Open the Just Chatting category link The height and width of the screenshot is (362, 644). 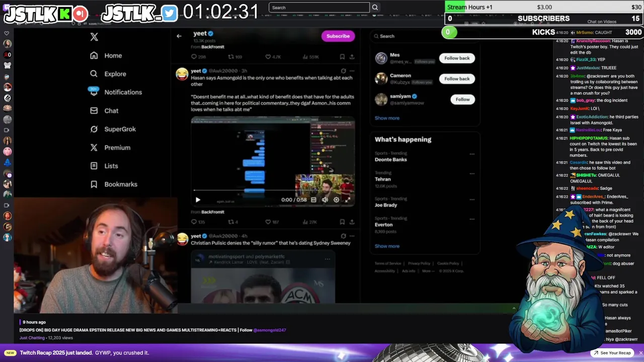point(32,338)
